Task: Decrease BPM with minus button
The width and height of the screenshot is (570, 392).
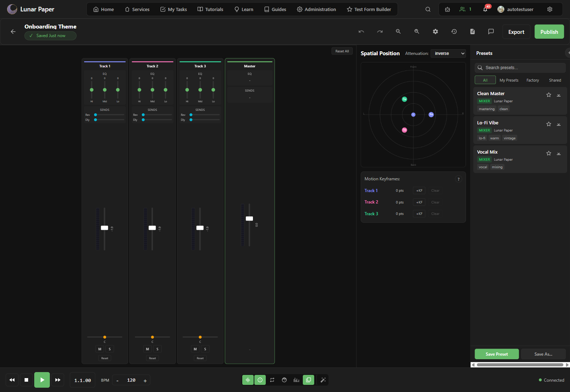Action: pyautogui.click(x=118, y=380)
